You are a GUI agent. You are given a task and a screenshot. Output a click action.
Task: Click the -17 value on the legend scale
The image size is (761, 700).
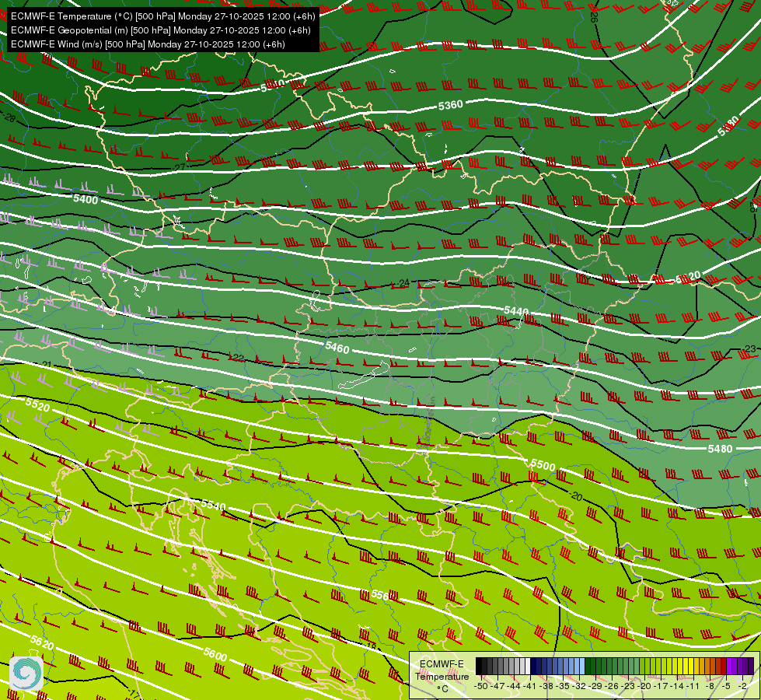661,686
